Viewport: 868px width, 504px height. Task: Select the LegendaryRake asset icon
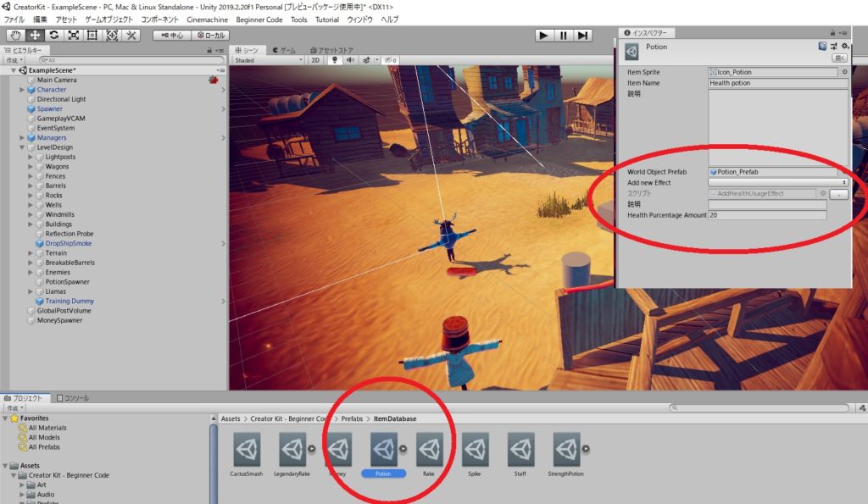[292, 449]
